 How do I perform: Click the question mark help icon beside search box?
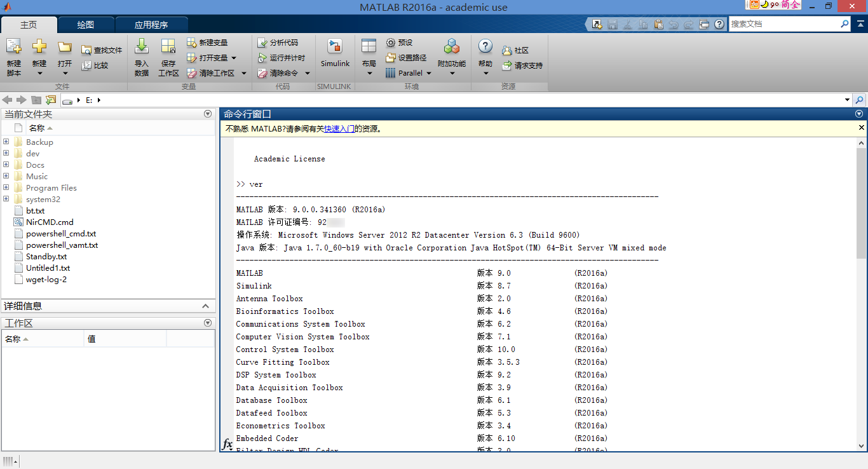719,24
